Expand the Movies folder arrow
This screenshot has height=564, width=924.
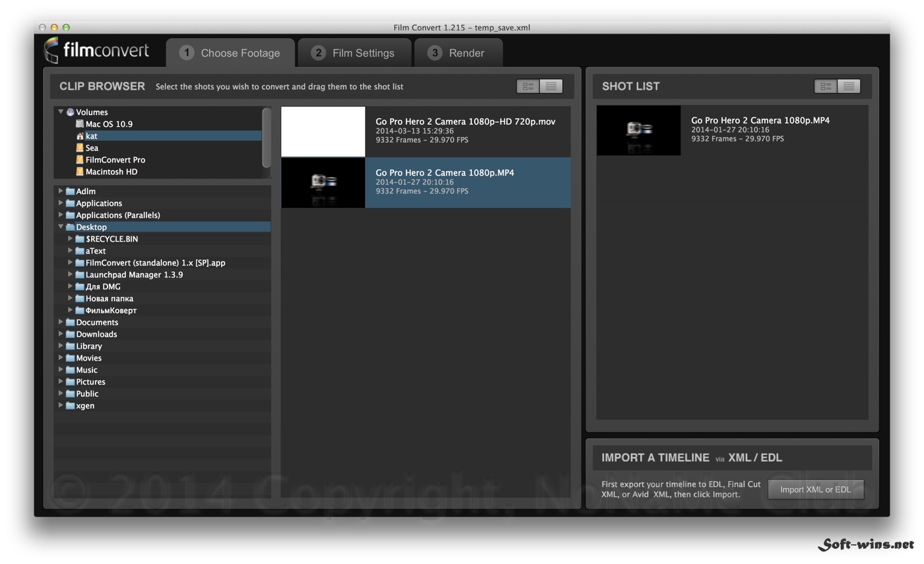point(61,357)
